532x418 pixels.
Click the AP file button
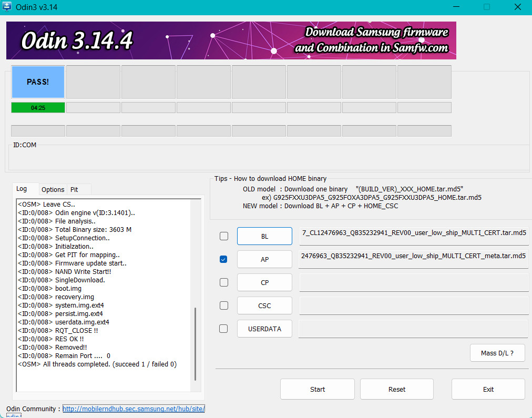pos(264,259)
